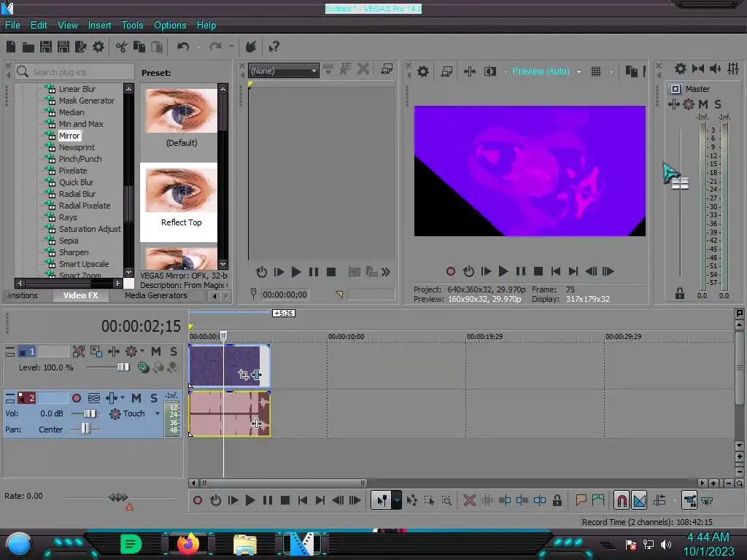Screen dimensions: 747x560
Task: Open the Tools menu
Action: click(132, 26)
